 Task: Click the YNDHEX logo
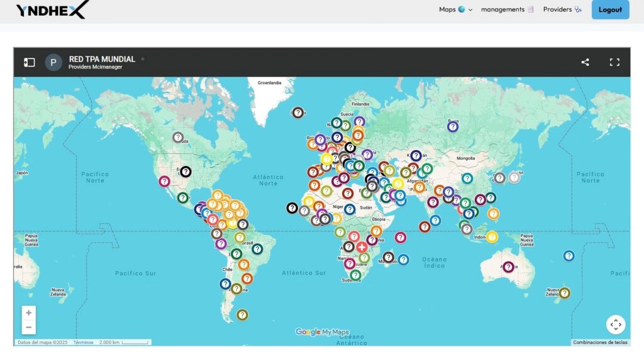53,9
